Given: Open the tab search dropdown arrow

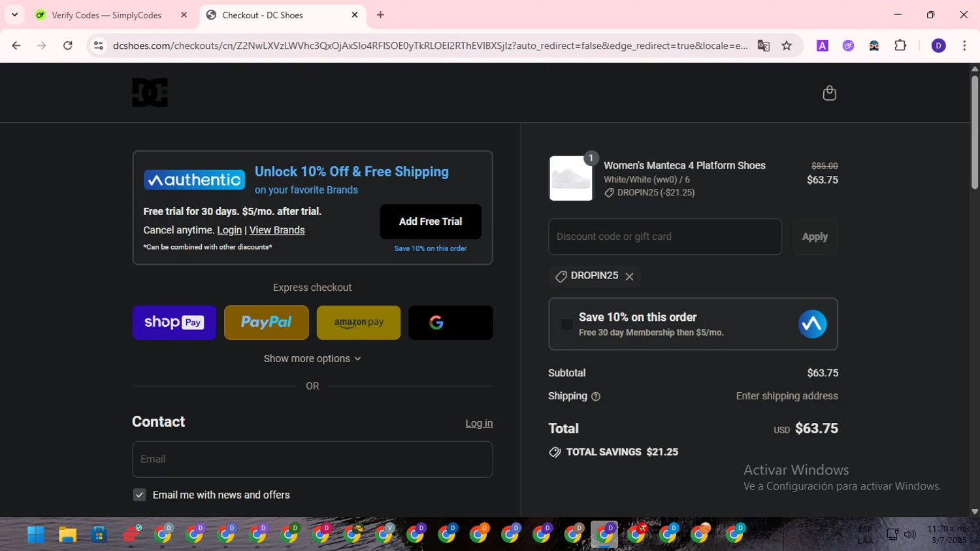Looking at the screenshot, I should click(x=14, y=14).
